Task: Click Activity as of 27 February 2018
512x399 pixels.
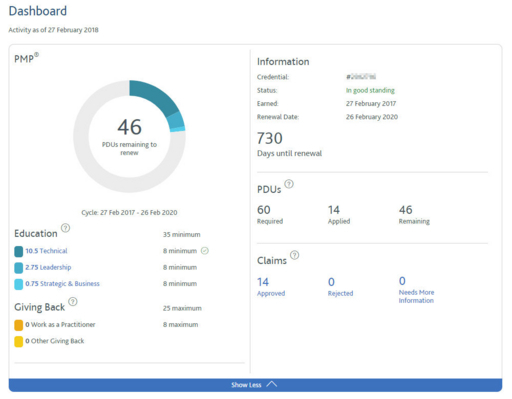Action: (53, 30)
